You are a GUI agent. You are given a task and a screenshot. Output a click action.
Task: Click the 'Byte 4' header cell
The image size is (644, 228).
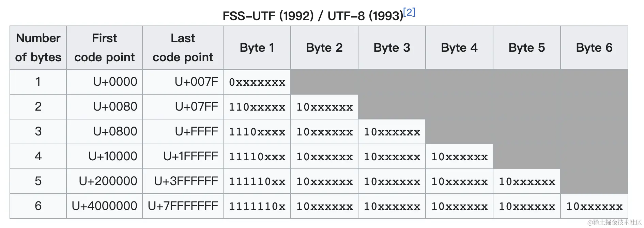click(459, 48)
